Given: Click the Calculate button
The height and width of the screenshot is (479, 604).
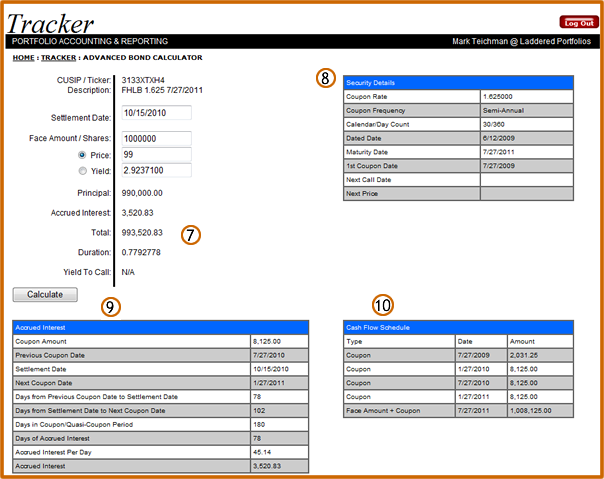Looking at the screenshot, I should (x=45, y=294).
